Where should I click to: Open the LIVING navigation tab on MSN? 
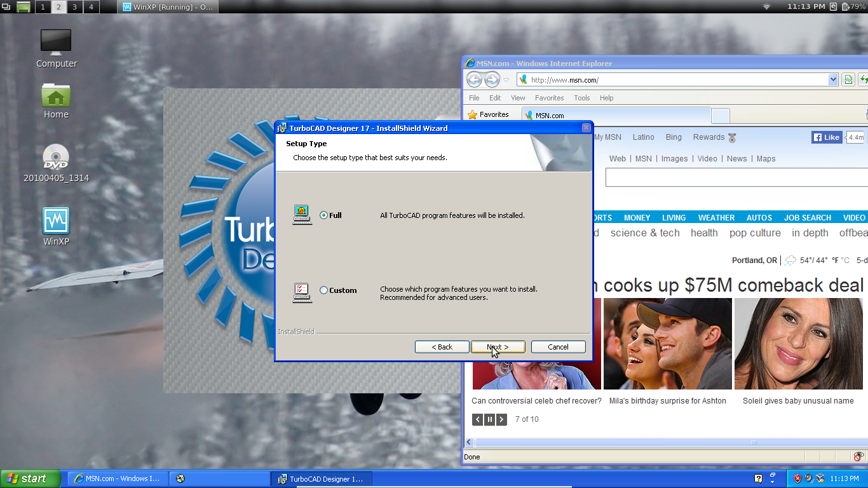[x=674, y=218]
